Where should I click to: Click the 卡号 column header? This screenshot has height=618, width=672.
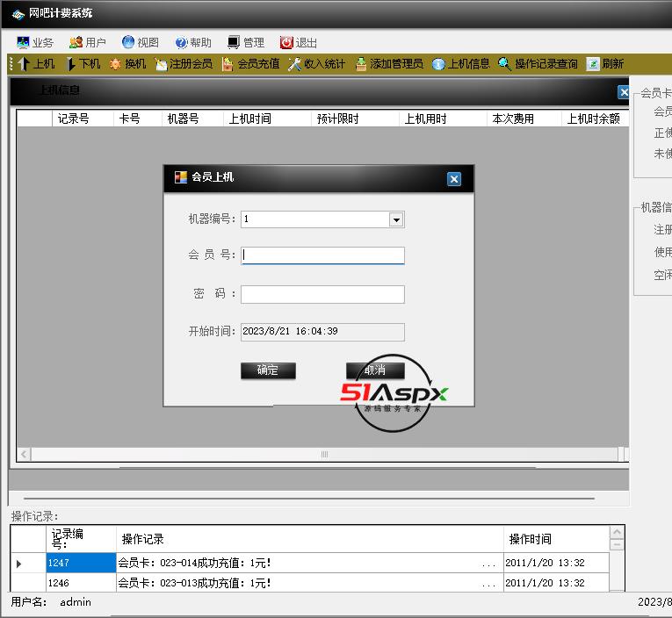(138, 119)
